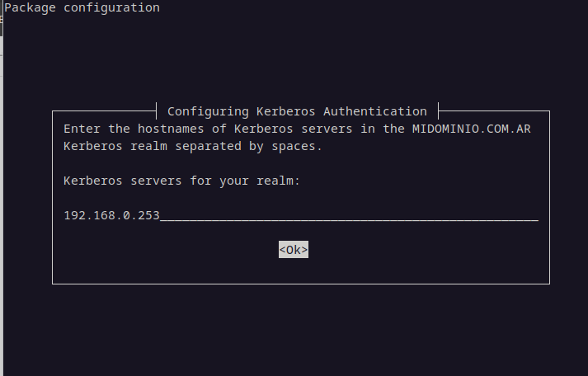
Task: Click the word 'hostnames' in the description
Action: 171,129
